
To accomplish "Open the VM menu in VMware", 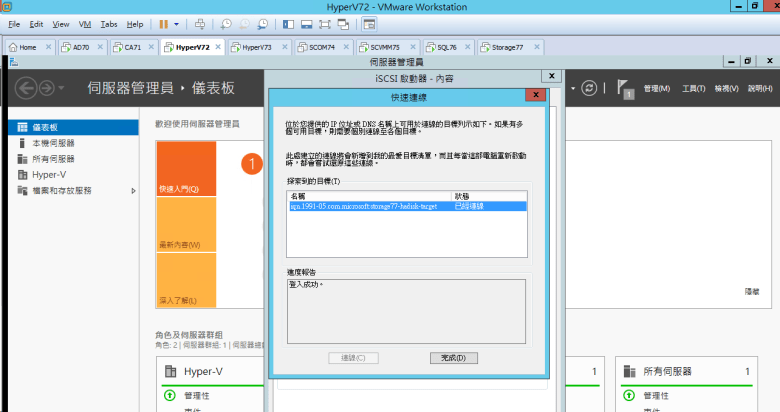I will pos(84,22).
